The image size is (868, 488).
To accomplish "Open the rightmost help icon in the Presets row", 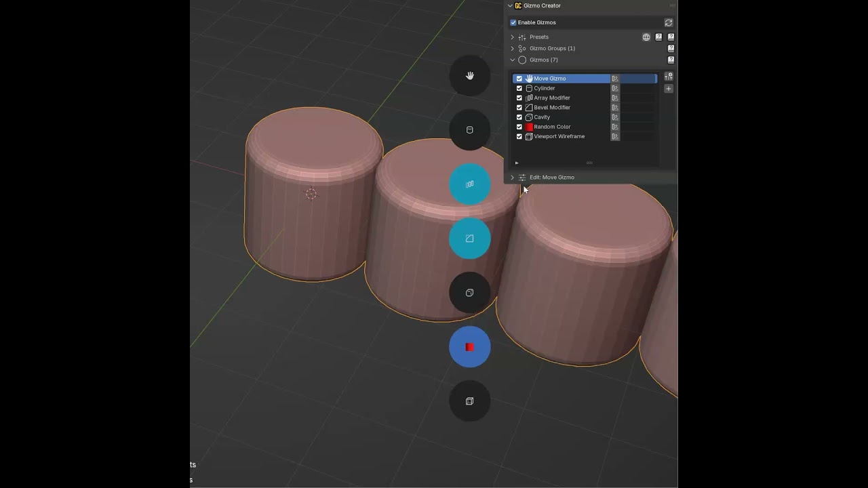I will pos(671,37).
